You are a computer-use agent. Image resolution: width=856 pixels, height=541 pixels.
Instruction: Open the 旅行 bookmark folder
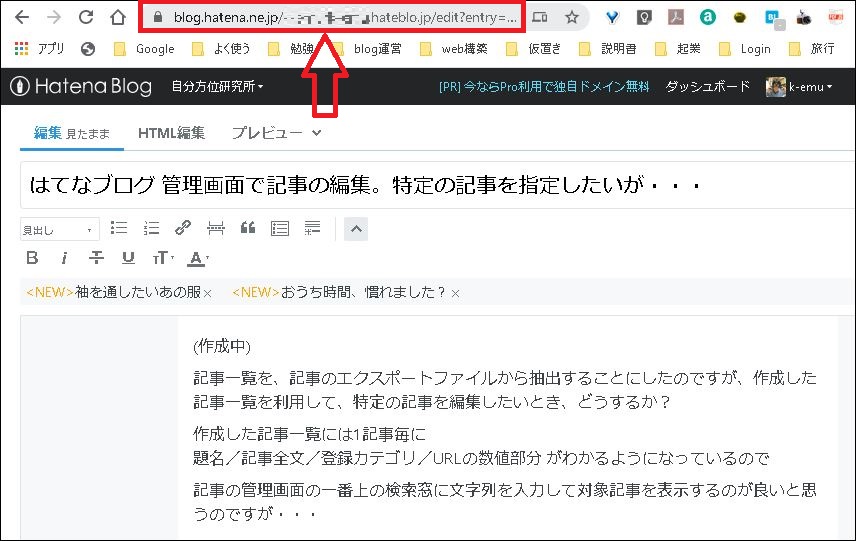[x=812, y=49]
